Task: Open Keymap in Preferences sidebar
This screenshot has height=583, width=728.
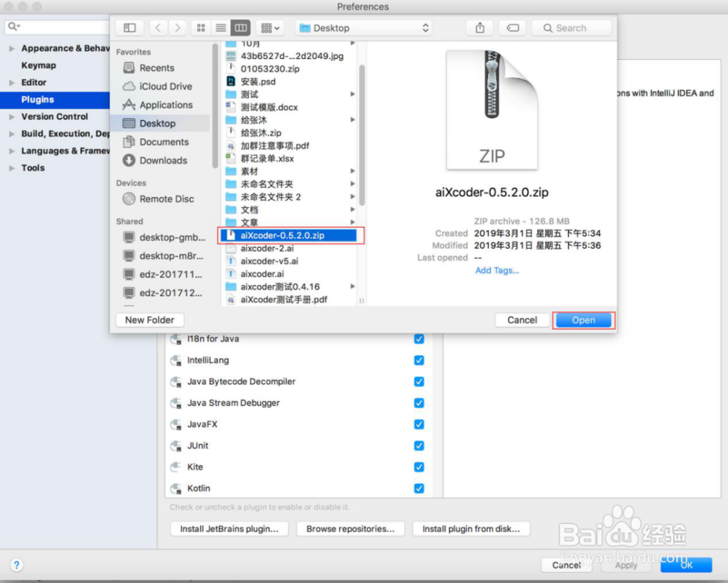Action: [x=39, y=66]
